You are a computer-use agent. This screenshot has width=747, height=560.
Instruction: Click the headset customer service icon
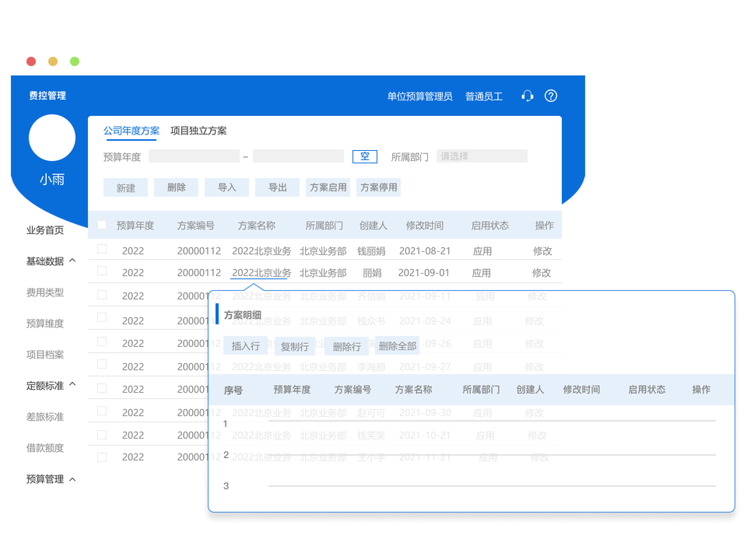[528, 95]
